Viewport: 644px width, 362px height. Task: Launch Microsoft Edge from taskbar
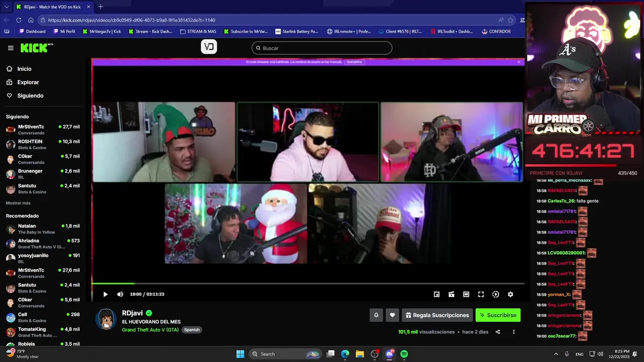tap(345, 354)
